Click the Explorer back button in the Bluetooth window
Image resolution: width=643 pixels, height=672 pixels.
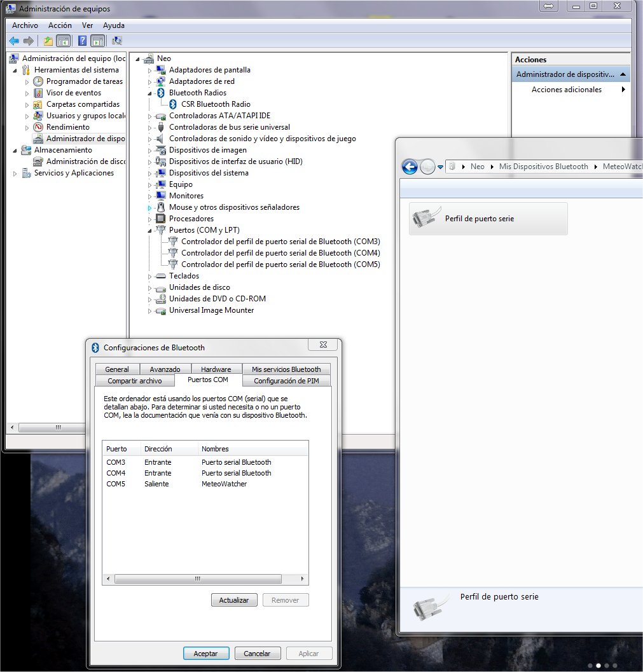pyautogui.click(x=410, y=167)
